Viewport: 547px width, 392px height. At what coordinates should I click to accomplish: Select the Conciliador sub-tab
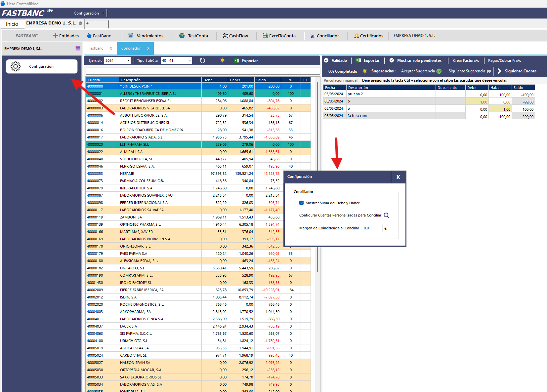coord(131,48)
